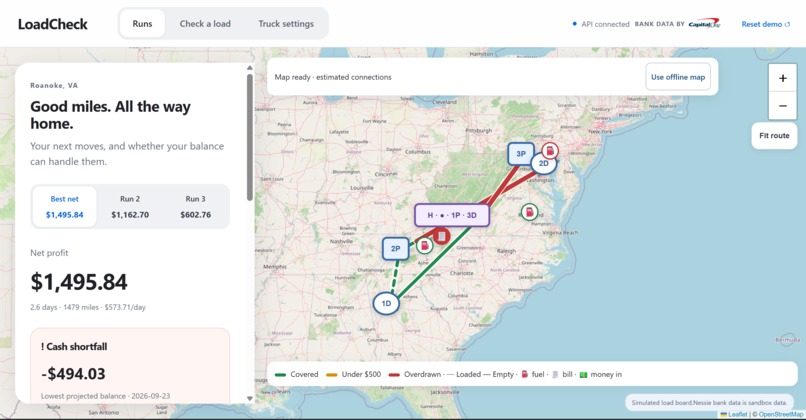This screenshot has width=806, height=420.
Task: Click the "Lowest projected balance" date line
Action: coord(105,396)
